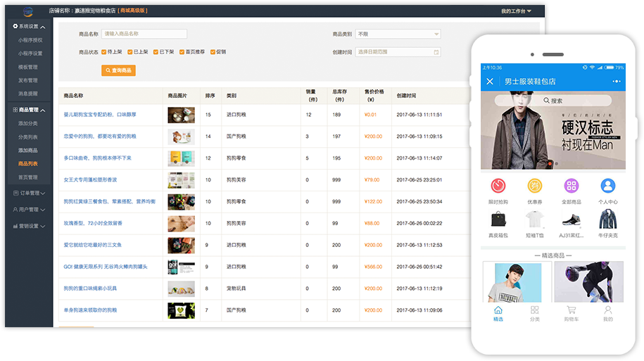Tap the 优惠券 coupon icon
The height and width of the screenshot is (361, 644).
(534, 186)
